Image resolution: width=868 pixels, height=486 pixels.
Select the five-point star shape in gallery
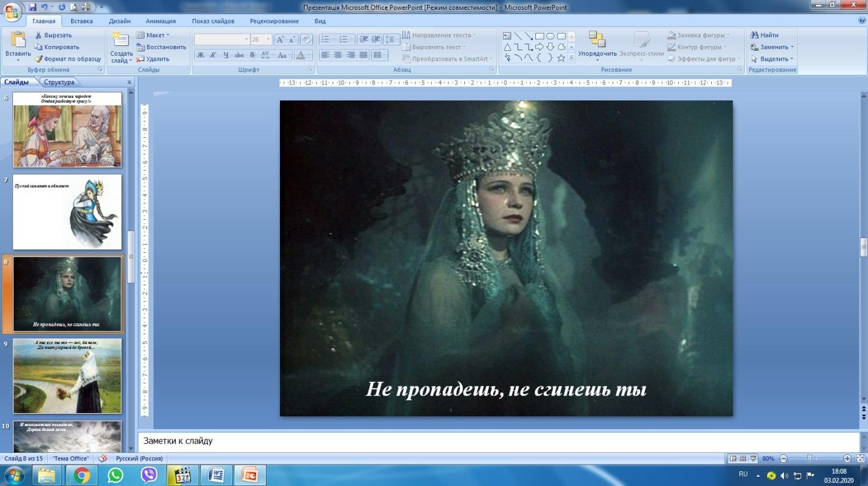[x=561, y=58]
